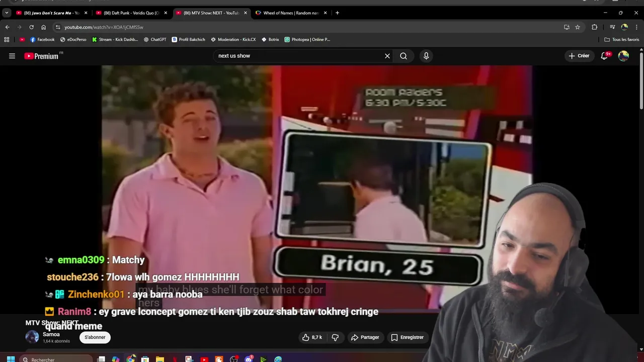Open Task View in the taskbar
Image resolution: width=644 pixels, height=362 pixels.
pos(101,359)
